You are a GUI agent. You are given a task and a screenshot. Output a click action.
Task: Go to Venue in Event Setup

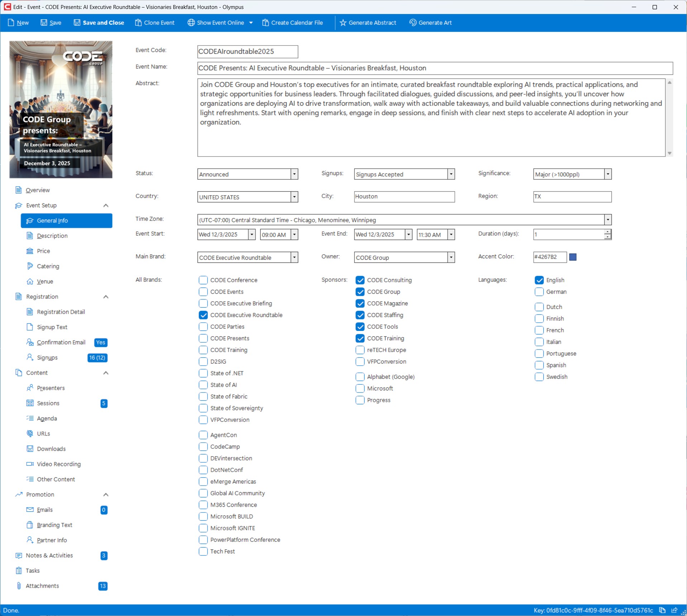click(45, 281)
